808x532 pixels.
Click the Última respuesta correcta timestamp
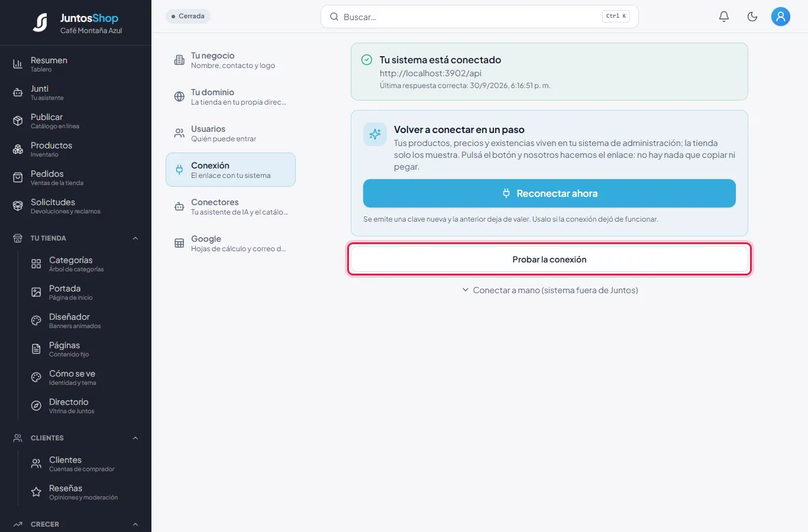[x=465, y=86]
